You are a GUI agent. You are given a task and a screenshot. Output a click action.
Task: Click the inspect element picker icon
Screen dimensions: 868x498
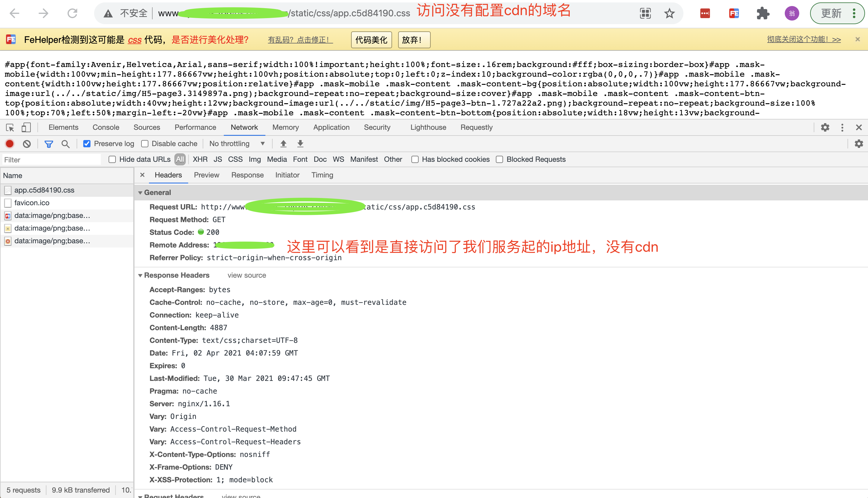[x=10, y=128]
